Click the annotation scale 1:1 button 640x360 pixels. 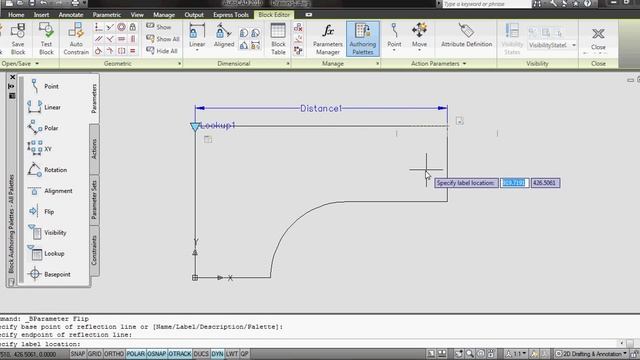coord(516,354)
